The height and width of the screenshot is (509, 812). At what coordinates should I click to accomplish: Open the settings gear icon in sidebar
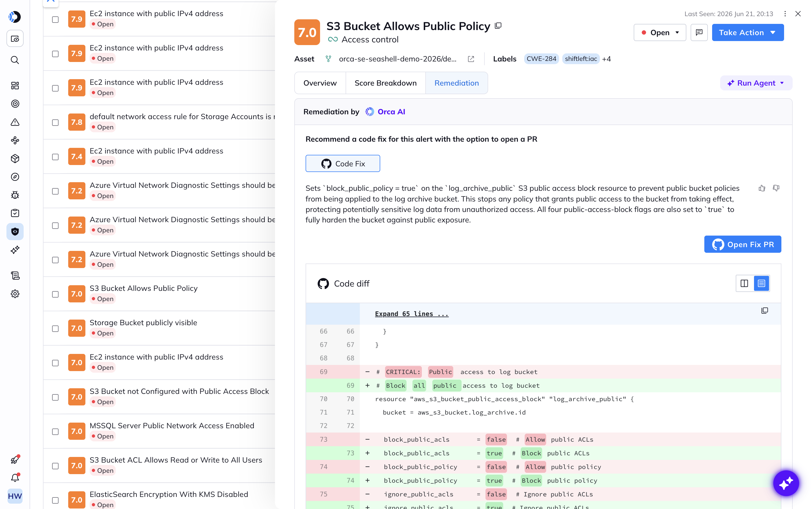pos(15,294)
